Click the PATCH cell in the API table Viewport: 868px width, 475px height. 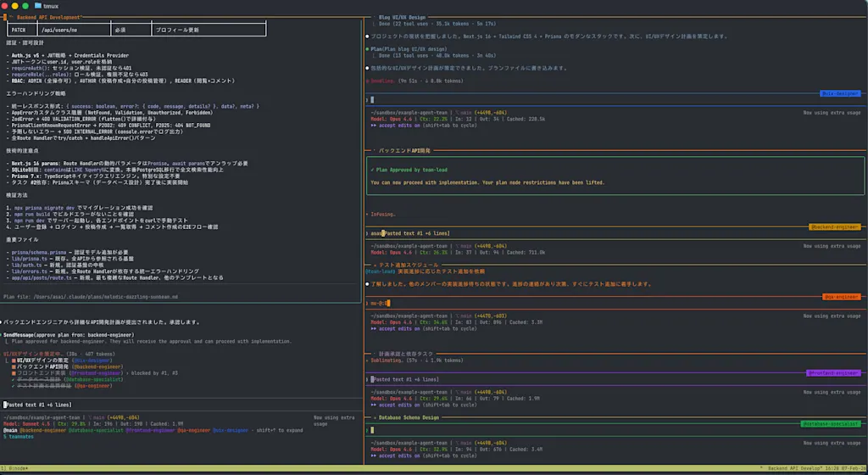(22, 30)
